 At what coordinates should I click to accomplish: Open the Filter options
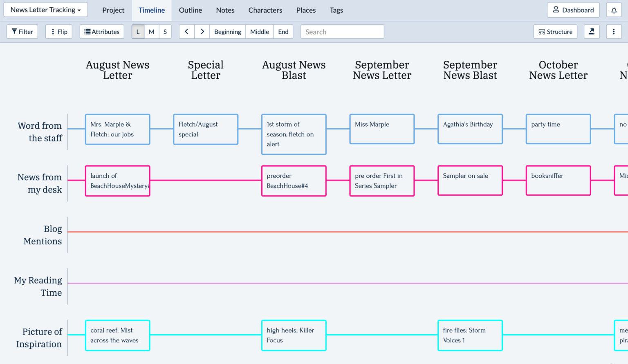[x=22, y=31]
